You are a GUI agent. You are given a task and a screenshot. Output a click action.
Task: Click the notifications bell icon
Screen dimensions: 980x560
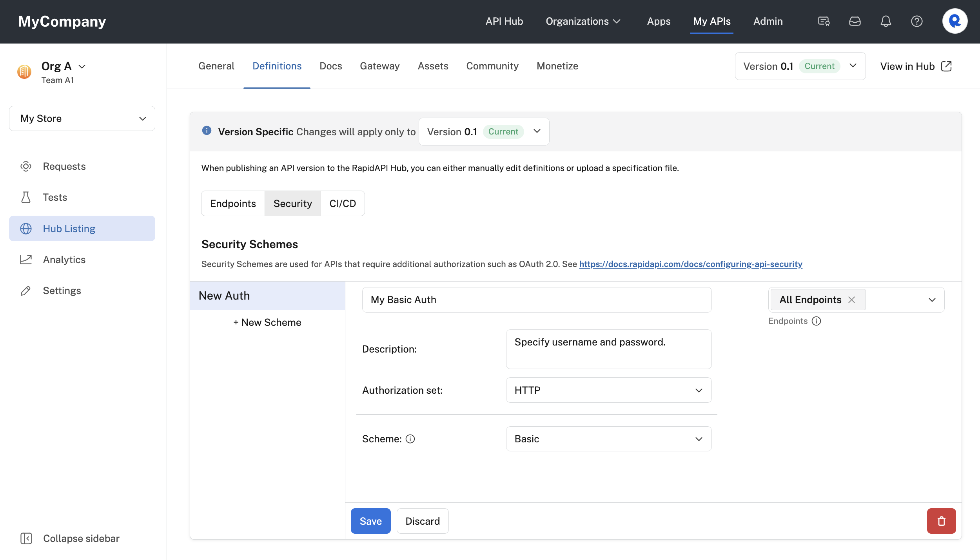[x=886, y=22]
